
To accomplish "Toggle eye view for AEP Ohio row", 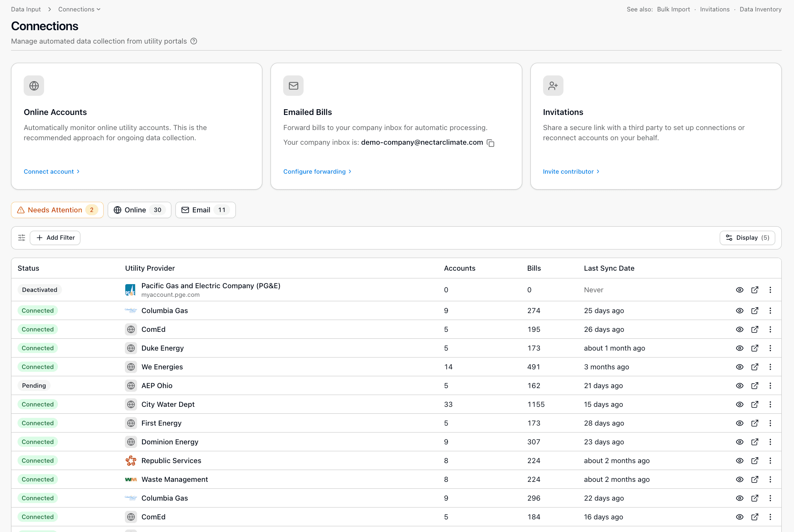I will pos(740,386).
